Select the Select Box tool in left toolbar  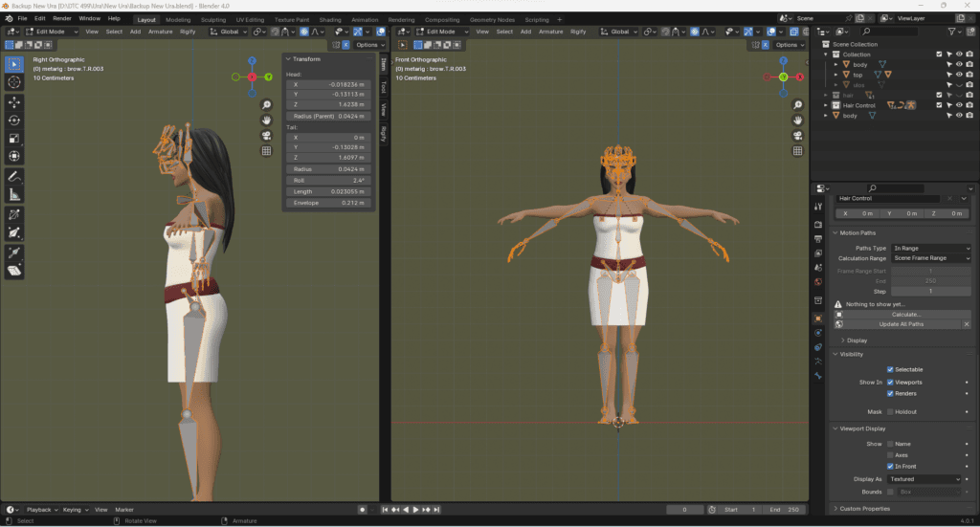tap(14, 64)
